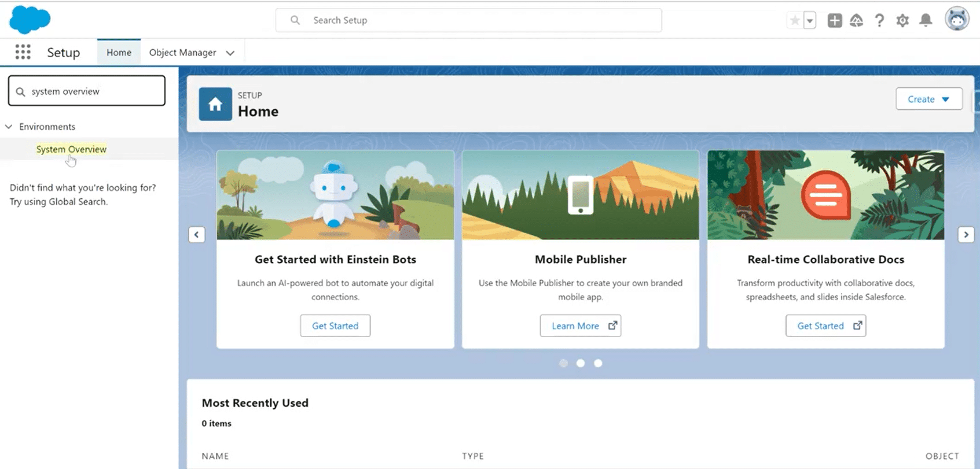The height and width of the screenshot is (469, 980).
Task: Open the user profile avatar
Action: pyautogui.click(x=957, y=19)
